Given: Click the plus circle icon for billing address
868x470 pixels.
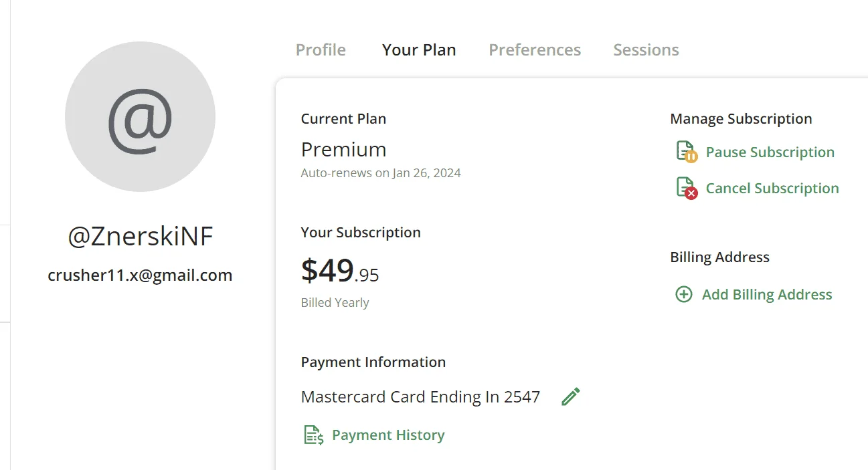Looking at the screenshot, I should 683,294.
